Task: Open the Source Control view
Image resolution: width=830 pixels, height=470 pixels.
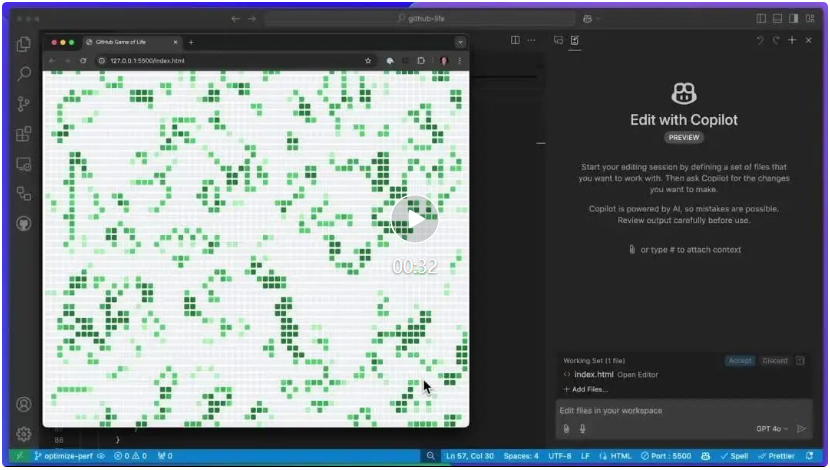Action: point(23,104)
